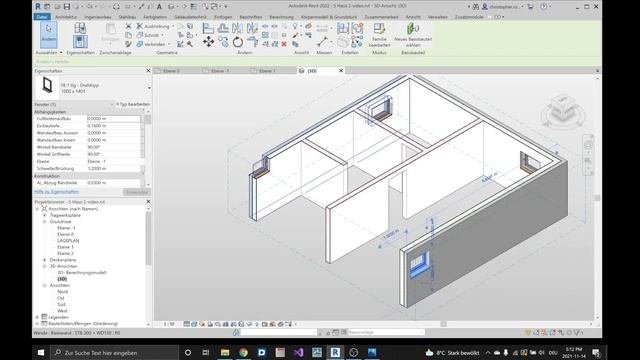Image resolution: width=640 pixels, height=360 pixels.
Task: Open Visual Studio from the taskbar
Action: pos(298,352)
